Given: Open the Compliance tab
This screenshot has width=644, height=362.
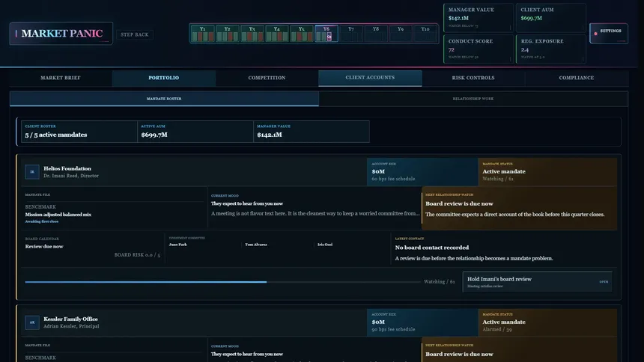Looking at the screenshot, I should coord(577,78).
